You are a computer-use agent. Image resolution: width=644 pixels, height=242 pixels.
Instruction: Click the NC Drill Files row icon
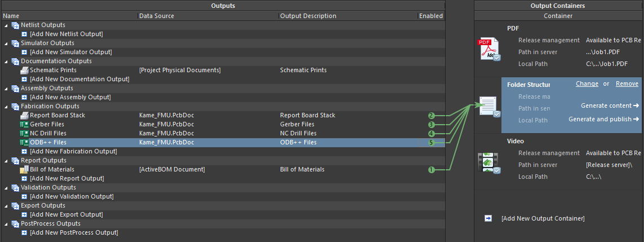(24, 134)
